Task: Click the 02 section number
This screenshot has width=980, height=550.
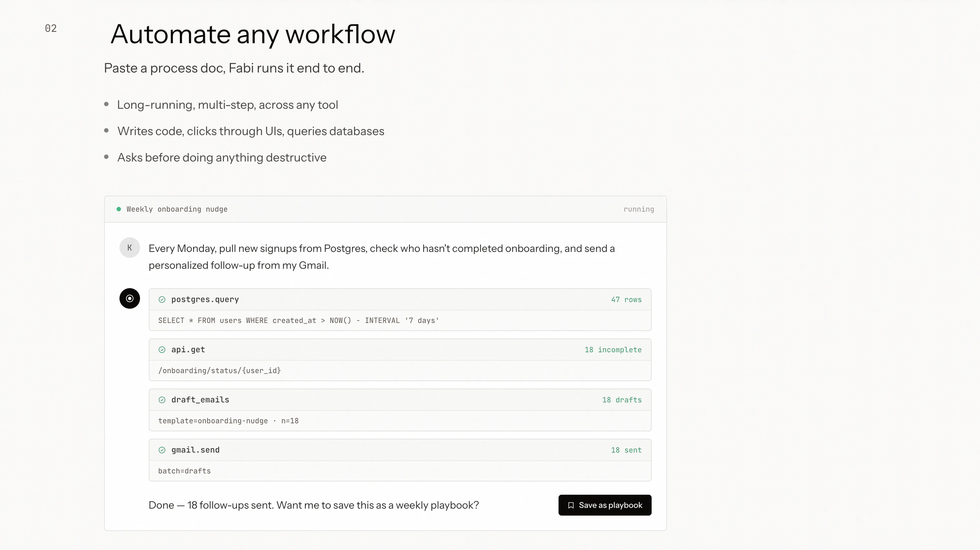Action: click(51, 29)
